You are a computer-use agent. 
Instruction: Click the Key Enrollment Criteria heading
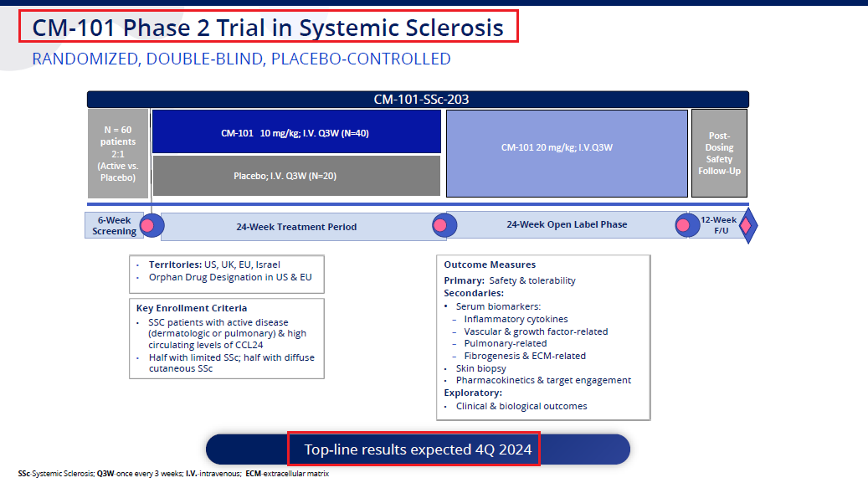[192, 308]
